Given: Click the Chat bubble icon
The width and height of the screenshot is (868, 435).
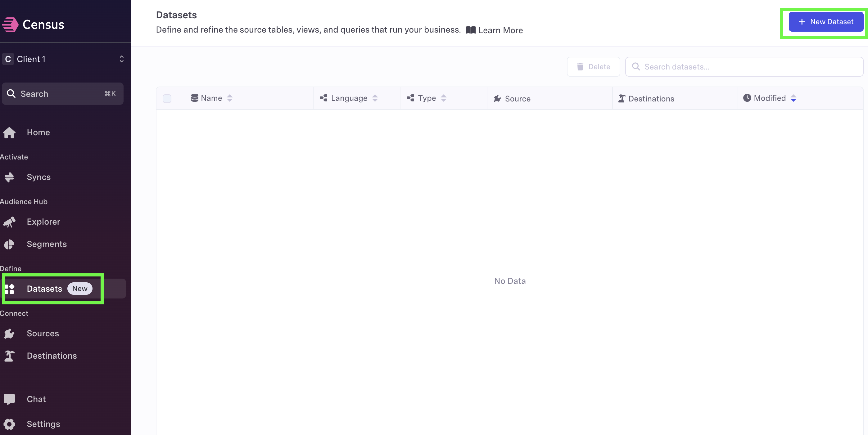Looking at the screenshot, I should [9, 399].
